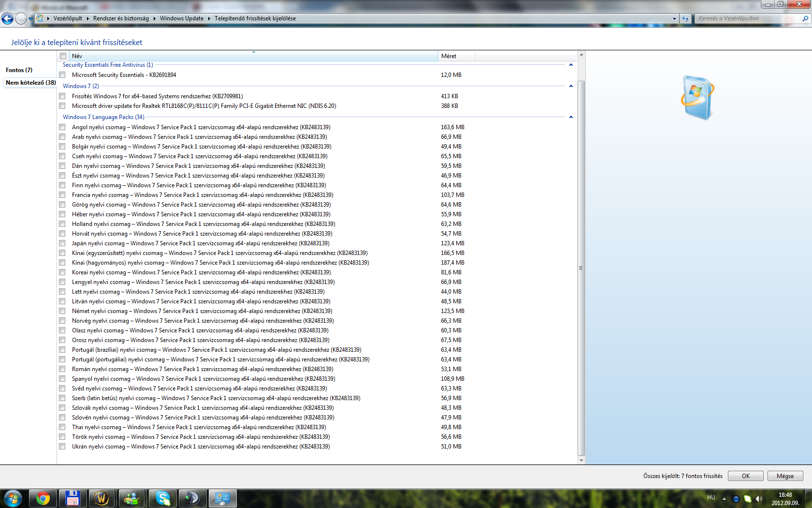Screen dimensions: 812x508
Task: Open Windows Live Messenger taskbar icon
Action: point(132,498)
